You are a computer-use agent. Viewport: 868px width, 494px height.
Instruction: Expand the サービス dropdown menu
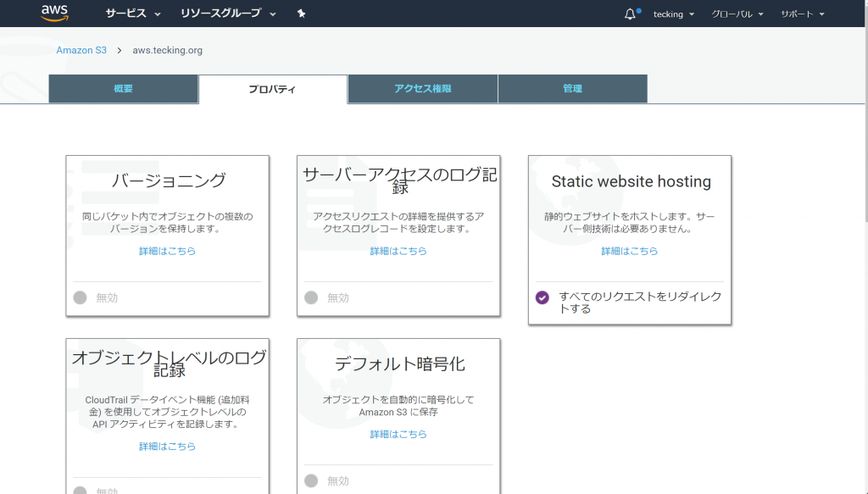133,14
